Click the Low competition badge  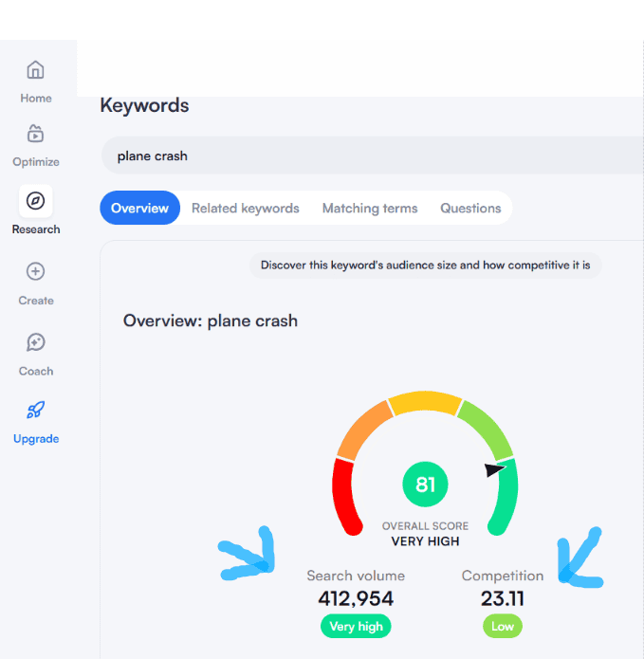pyautogui.click(x=503, y=626)
